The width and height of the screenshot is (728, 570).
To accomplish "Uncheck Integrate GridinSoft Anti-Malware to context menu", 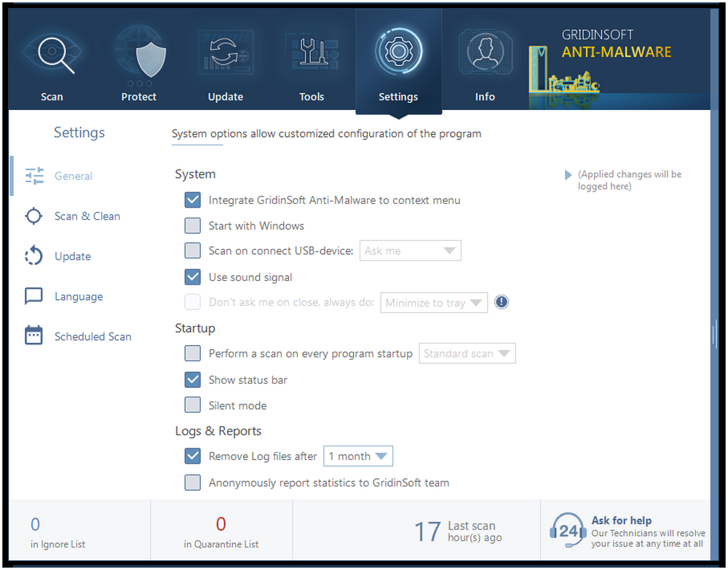I will (193, 199).
